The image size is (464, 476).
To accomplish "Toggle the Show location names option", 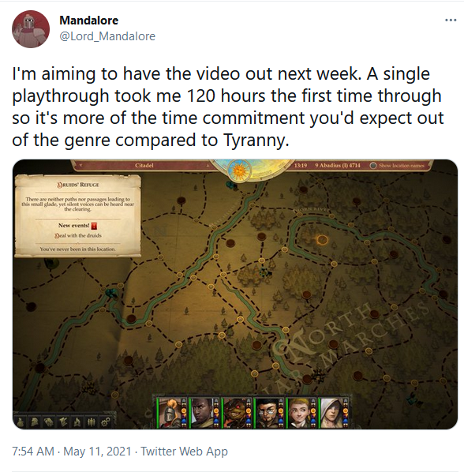I will tap(398, 166).
